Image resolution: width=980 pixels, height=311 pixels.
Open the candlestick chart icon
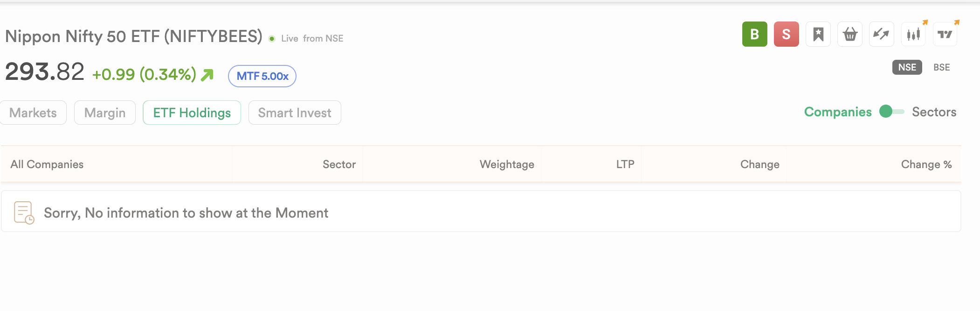coord(913,34)
